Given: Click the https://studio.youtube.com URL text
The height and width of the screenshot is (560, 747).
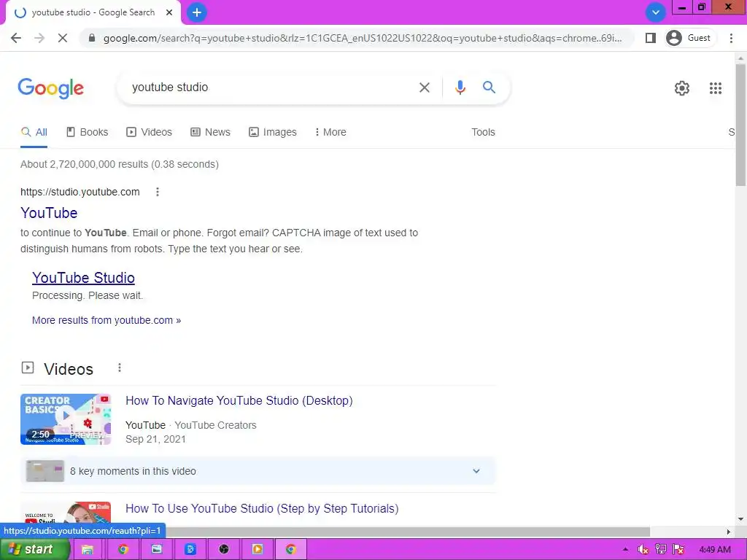Looking at the screenshot, I should coord(80,192).
